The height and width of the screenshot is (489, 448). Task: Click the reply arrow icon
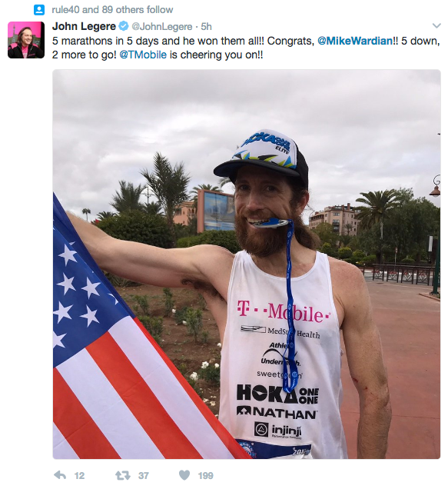click(x=60, y=475)
